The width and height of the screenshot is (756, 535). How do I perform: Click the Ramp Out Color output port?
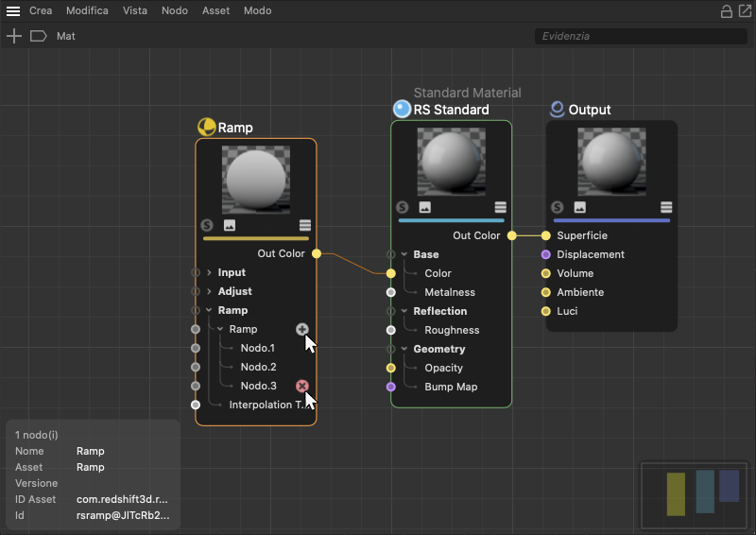(x=317, y=253)
